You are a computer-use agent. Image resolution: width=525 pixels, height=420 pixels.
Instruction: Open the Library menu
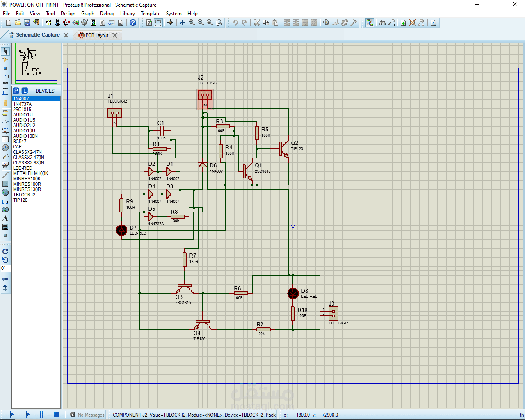click(x=127, y=14)
